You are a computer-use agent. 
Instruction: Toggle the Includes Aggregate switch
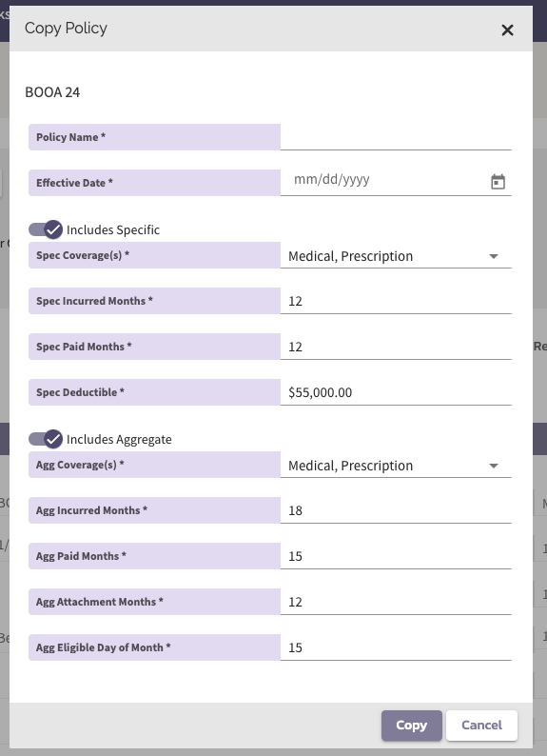pyautogui.click(x=46, y=439)
